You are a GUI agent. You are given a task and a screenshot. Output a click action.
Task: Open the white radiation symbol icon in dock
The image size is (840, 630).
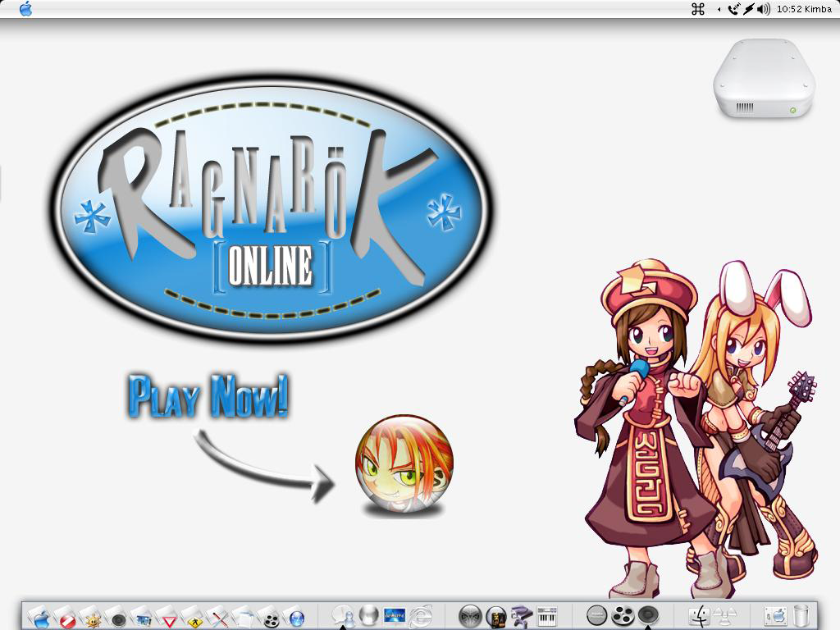724,617
